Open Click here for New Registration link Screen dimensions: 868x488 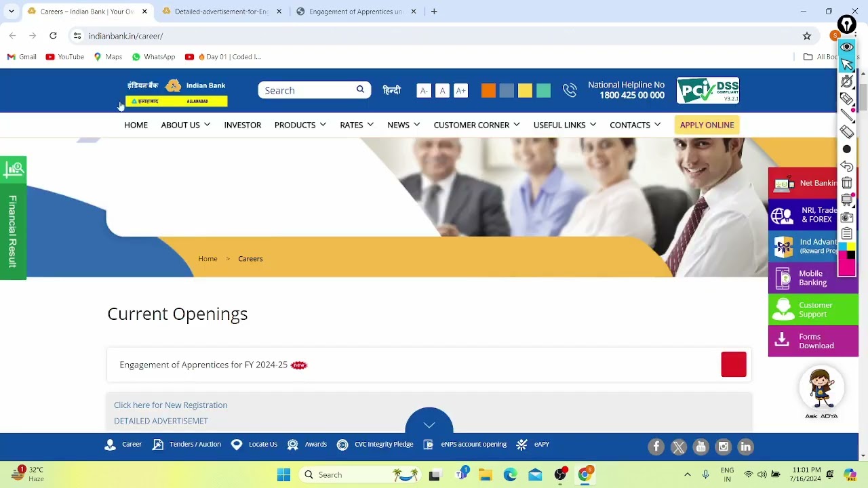(x=170, y=405)
